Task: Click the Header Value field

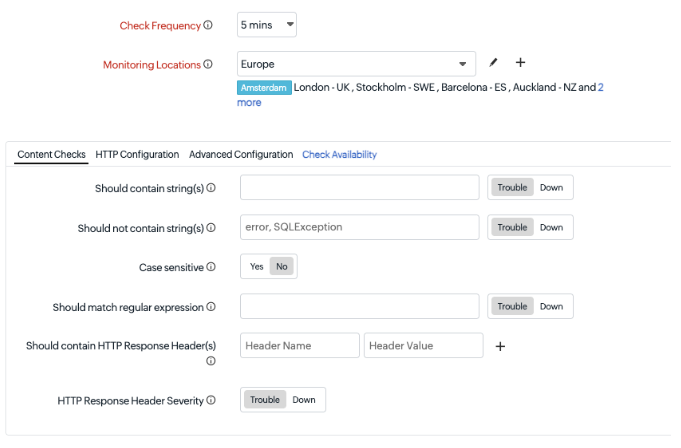Action: (x=423, y=346)
